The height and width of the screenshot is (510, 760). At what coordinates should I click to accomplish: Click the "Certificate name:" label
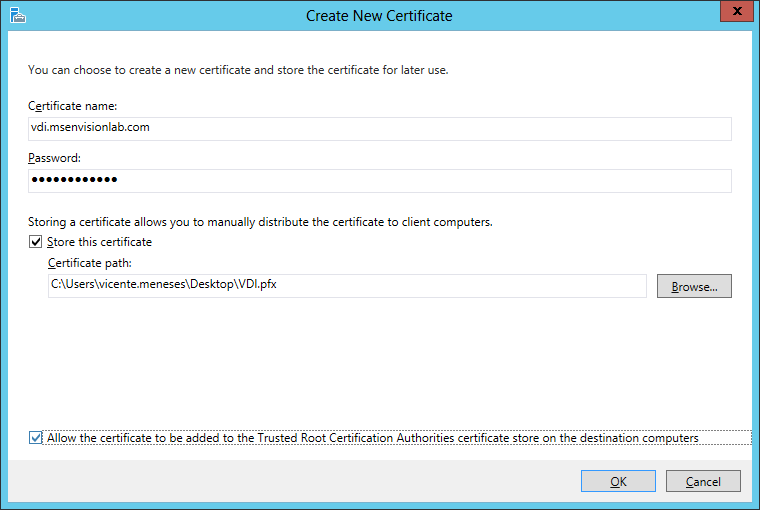[74, 106]
